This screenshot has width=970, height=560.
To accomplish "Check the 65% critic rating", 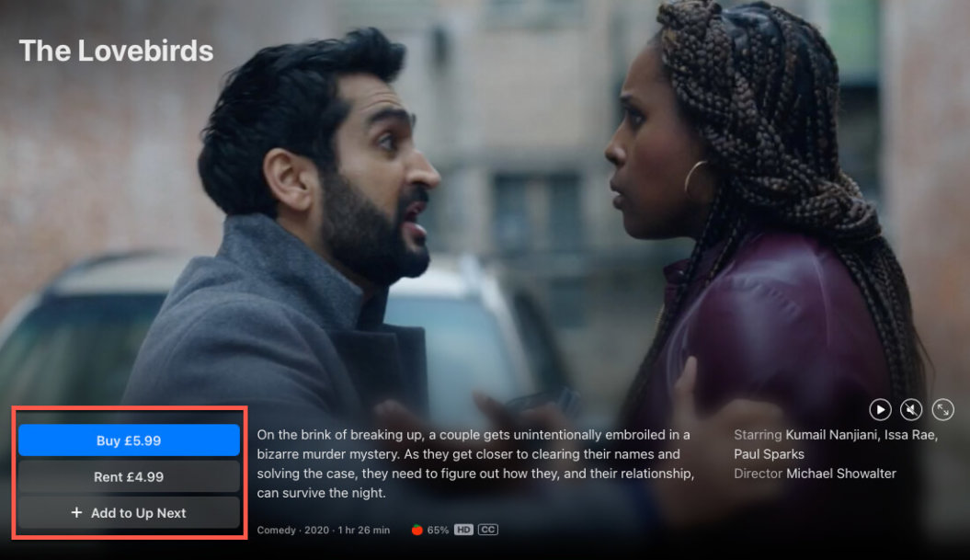I will 437,529.
